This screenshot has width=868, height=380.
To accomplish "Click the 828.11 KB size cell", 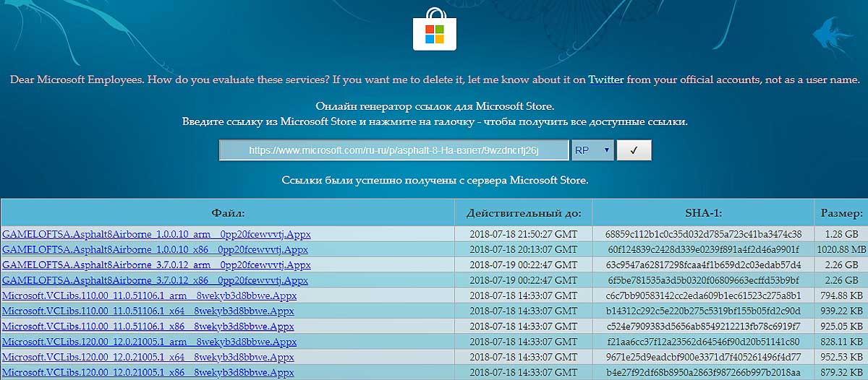I will pyautogui.click(x=841, y=342).
